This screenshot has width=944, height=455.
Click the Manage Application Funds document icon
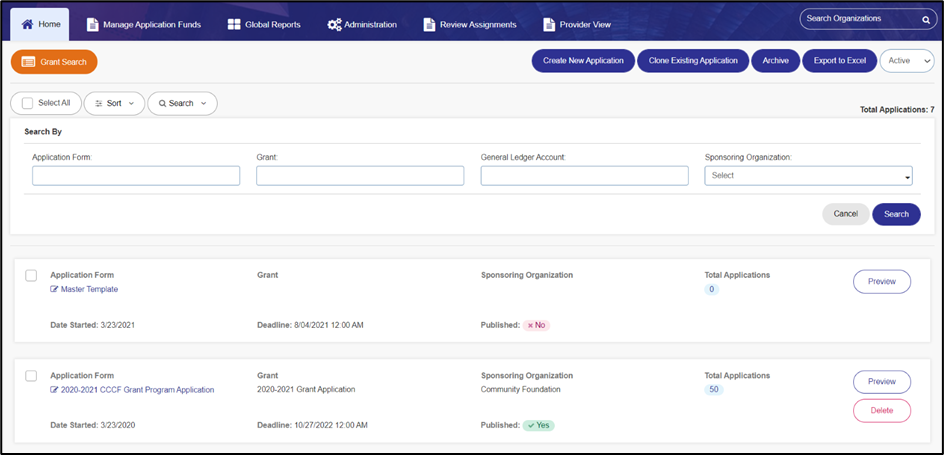[92, 25]
